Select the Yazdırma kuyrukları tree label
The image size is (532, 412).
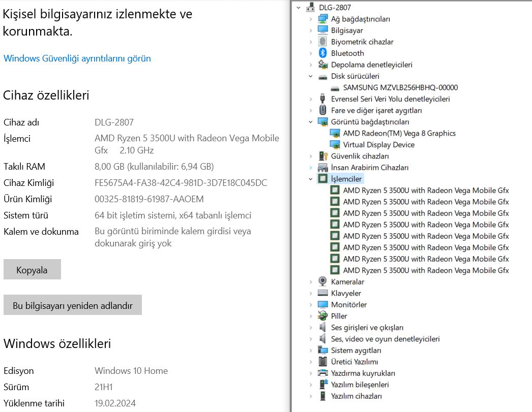[363, 373]
